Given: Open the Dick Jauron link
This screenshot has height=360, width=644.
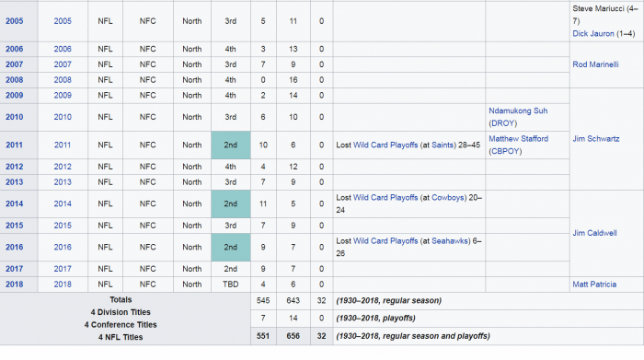Looking at the screenshot, I should [593, 34].
